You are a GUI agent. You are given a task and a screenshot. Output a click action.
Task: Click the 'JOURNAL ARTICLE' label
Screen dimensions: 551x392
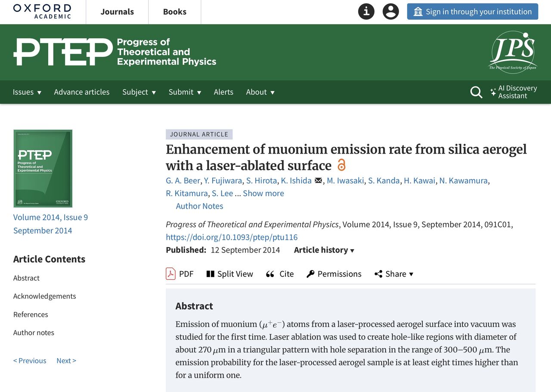click(199, 134)
